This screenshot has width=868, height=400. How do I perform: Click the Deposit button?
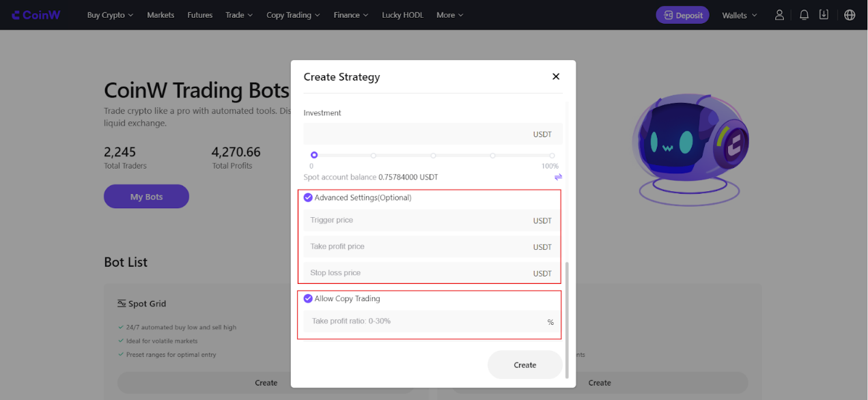(x=682, y=15)
